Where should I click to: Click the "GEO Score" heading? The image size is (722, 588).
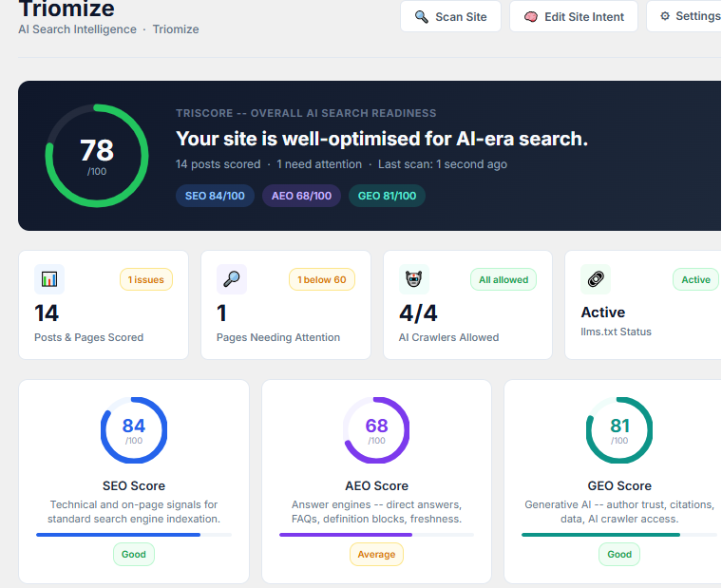pos(619,485)
